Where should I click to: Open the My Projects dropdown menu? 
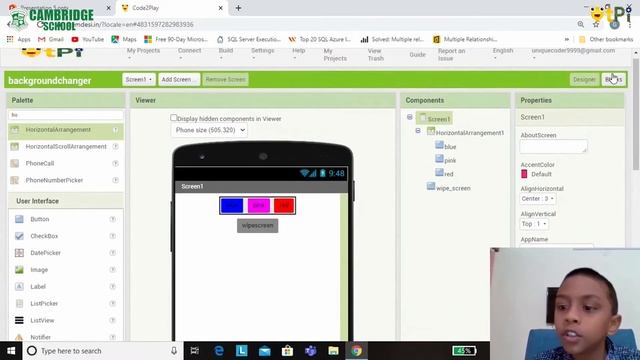point(143,54)
